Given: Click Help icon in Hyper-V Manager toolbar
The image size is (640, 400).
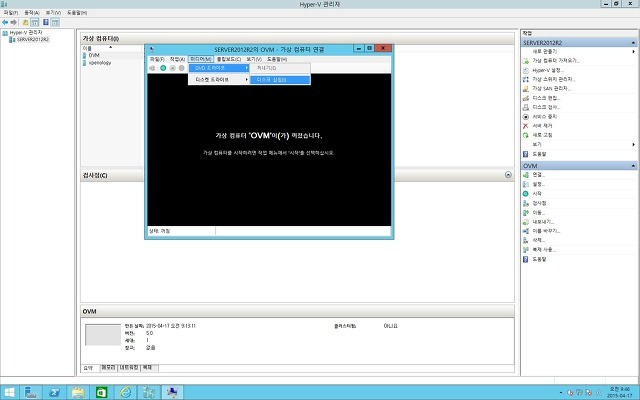Looking at the screenshot, I should coord(46,22).
